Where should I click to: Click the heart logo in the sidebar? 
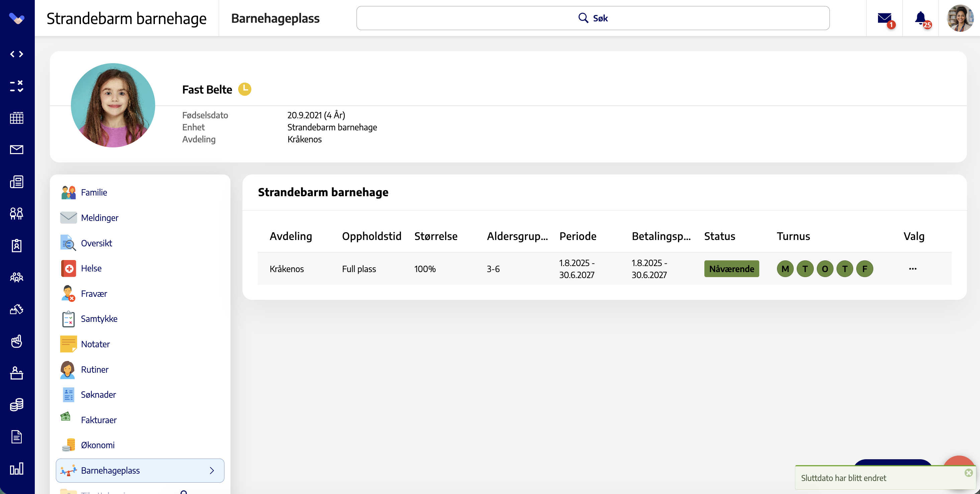tap(17, 18)
